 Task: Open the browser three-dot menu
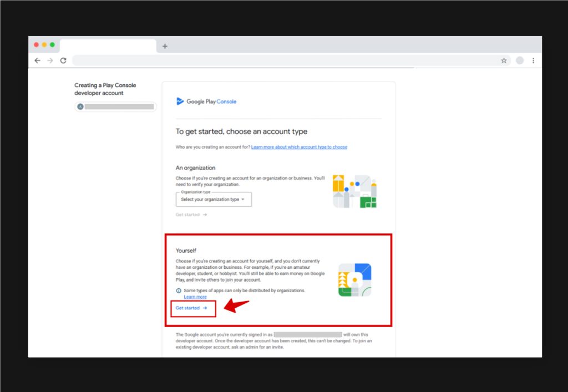tap(533, 60)
